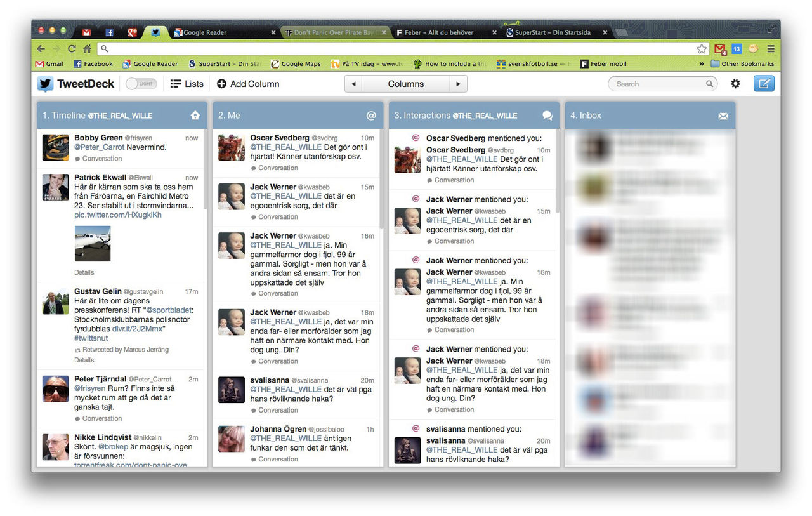Click Add Column button

[x=248, y=84]
